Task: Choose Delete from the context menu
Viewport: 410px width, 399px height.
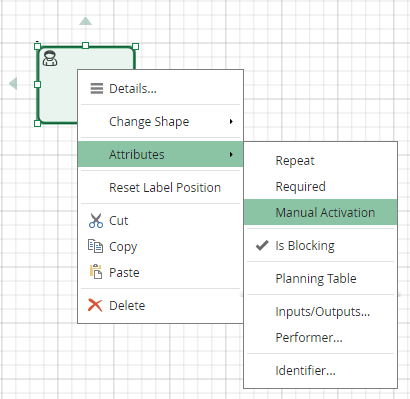Action: [160, 306]
